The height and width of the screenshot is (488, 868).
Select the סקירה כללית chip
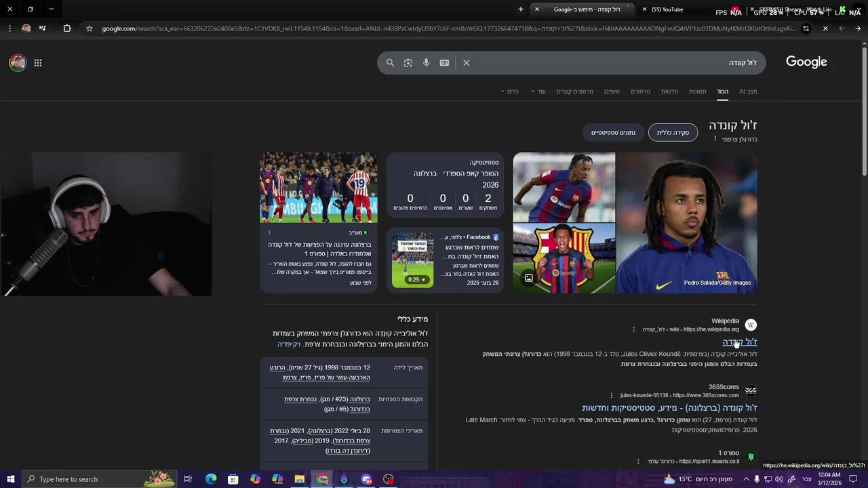[x=673, y=132]
